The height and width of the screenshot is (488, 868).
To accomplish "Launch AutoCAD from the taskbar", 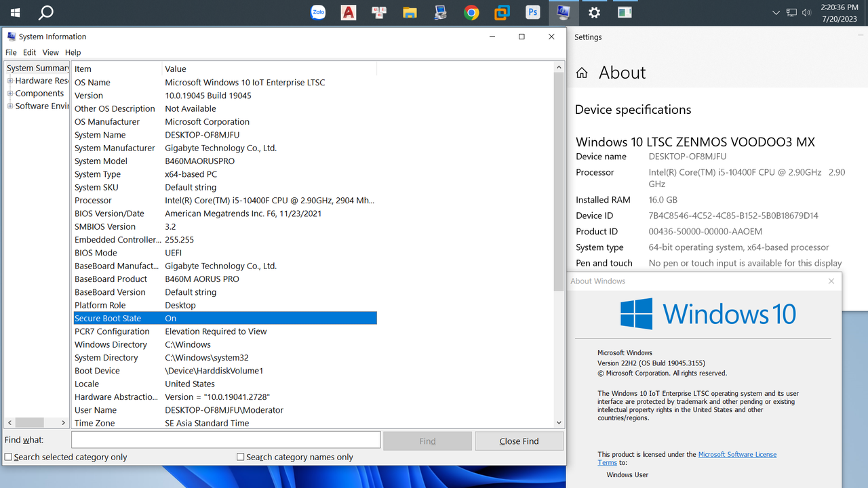I will [x=348, y=12].
